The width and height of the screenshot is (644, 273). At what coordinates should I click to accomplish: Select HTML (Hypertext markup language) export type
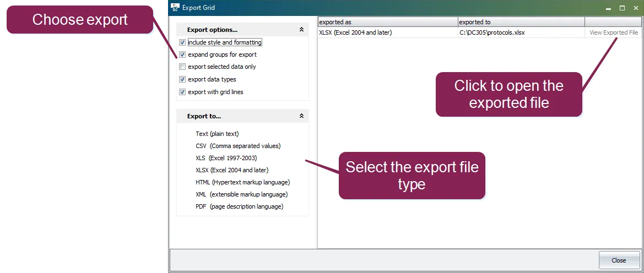pos(243,182)
